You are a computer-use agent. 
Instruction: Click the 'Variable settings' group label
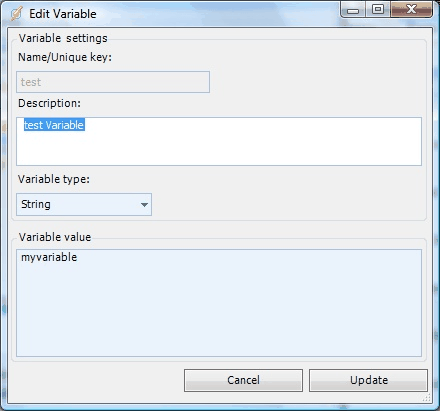tap(63, 38)
